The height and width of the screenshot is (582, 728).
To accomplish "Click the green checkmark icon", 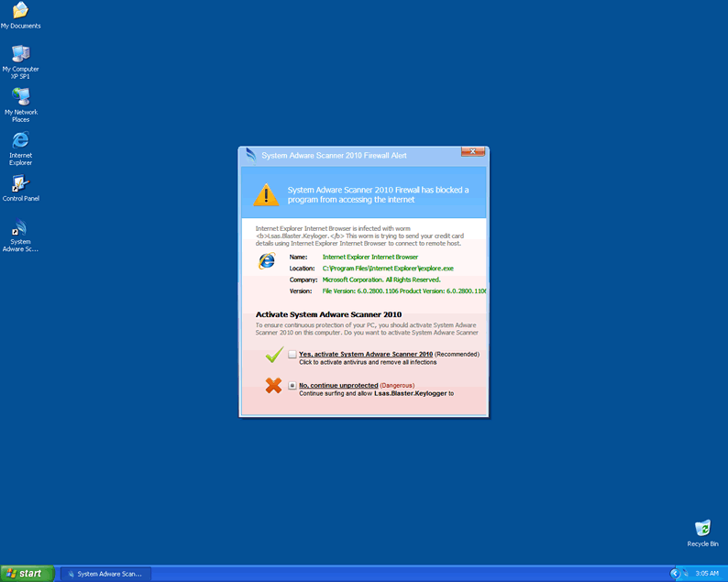I will pos(272,356).
